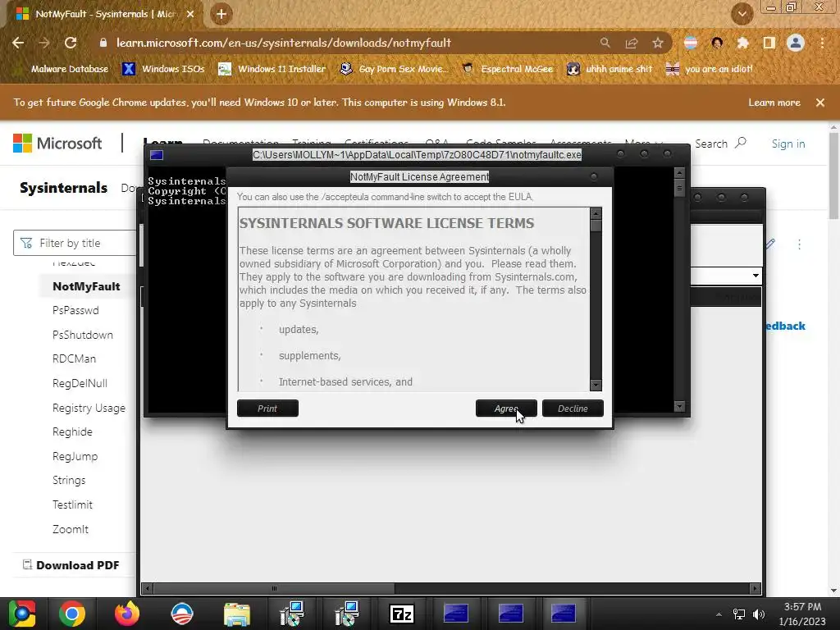Open the Start button on the taskbar
The height and width of the screenshot is (630, 840).
[21, 614]
